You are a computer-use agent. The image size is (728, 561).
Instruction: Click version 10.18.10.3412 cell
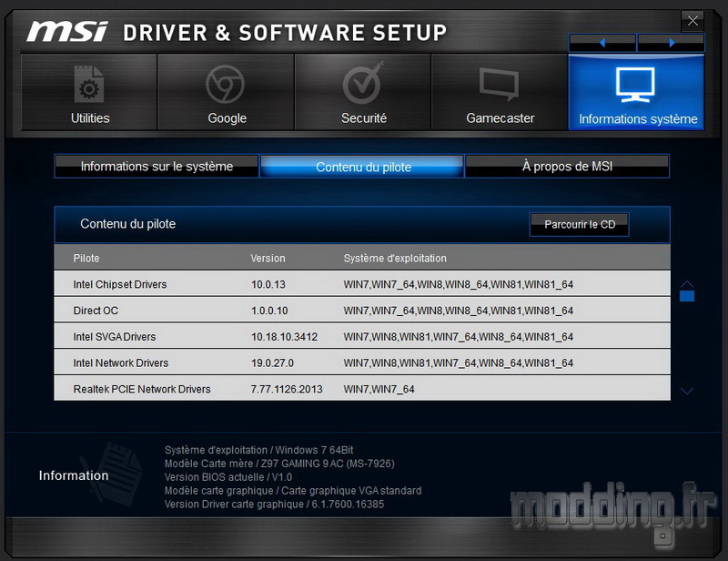(x=284, y=336)
